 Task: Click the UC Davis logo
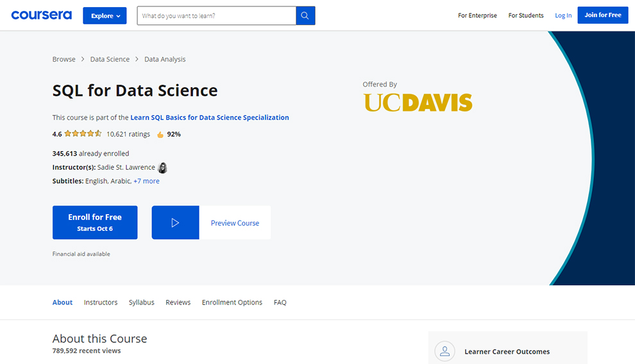pos(418,103)
